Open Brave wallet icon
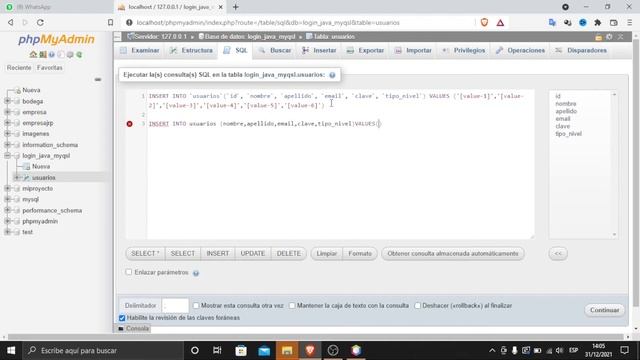The height and width of the screenshot is (360, 640). [x=613, y=22]
